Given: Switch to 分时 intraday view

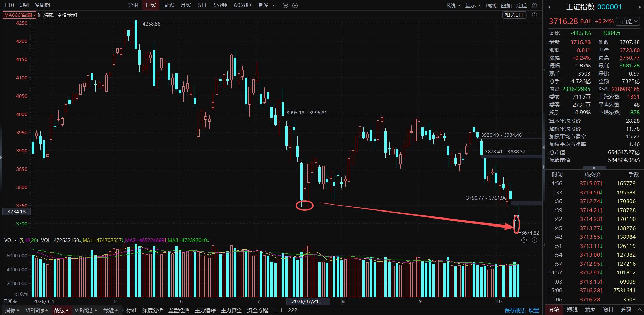Looking at the screenshot, I should [x=133, y=5].
